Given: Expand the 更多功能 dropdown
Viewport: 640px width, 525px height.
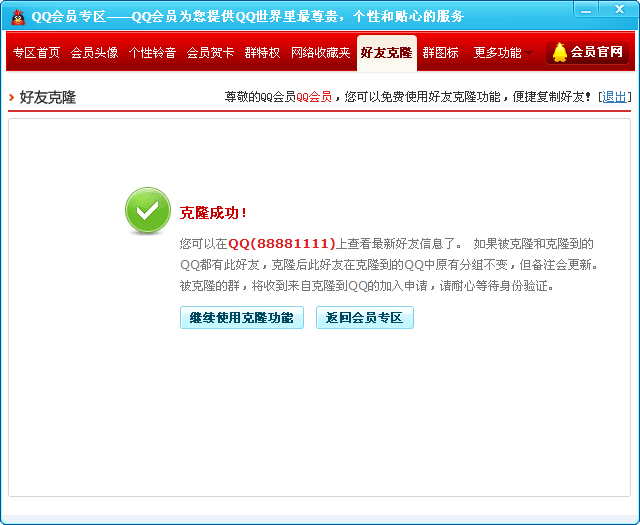Looking at the screenshot, I should point(502,53).
